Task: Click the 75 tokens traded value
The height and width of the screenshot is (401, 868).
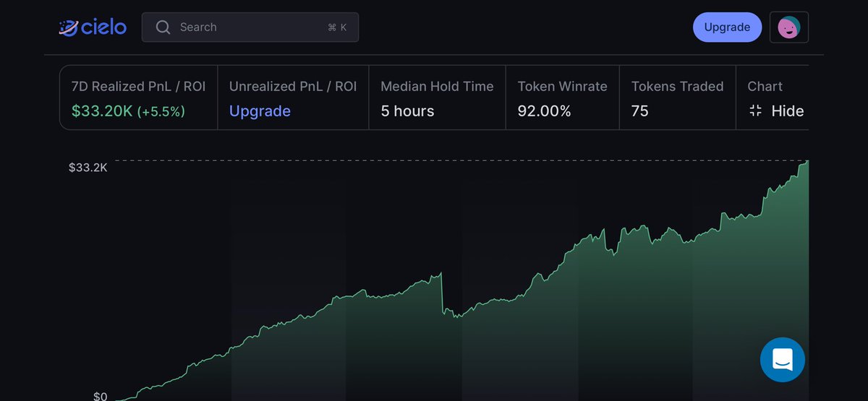Action: (x=640, y=111)
